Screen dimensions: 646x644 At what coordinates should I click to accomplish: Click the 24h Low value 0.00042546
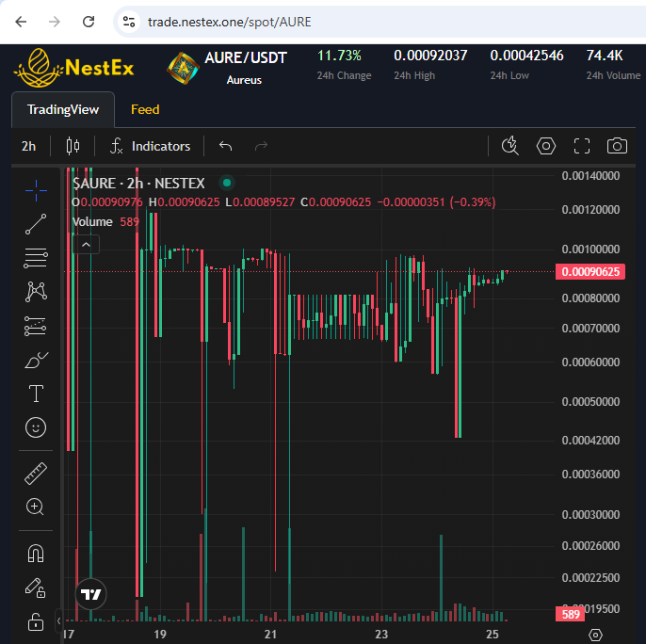(x=526, y=56)
